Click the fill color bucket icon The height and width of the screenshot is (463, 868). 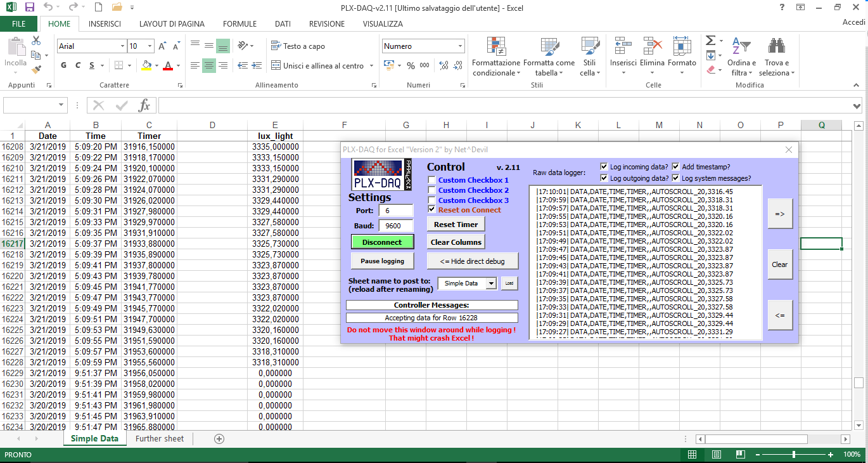click(x=147, y=65)
